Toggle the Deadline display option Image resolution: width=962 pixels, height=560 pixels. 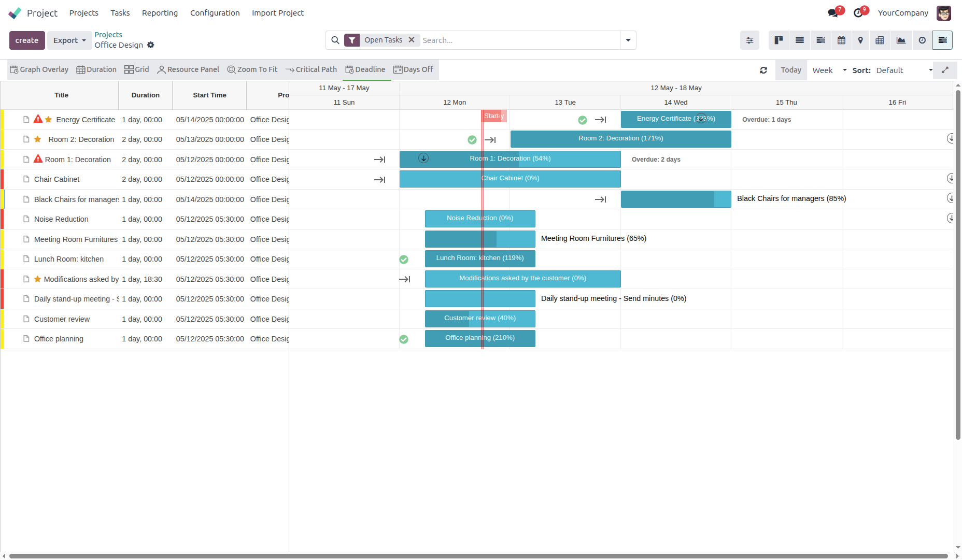click(x=365, y=69)
